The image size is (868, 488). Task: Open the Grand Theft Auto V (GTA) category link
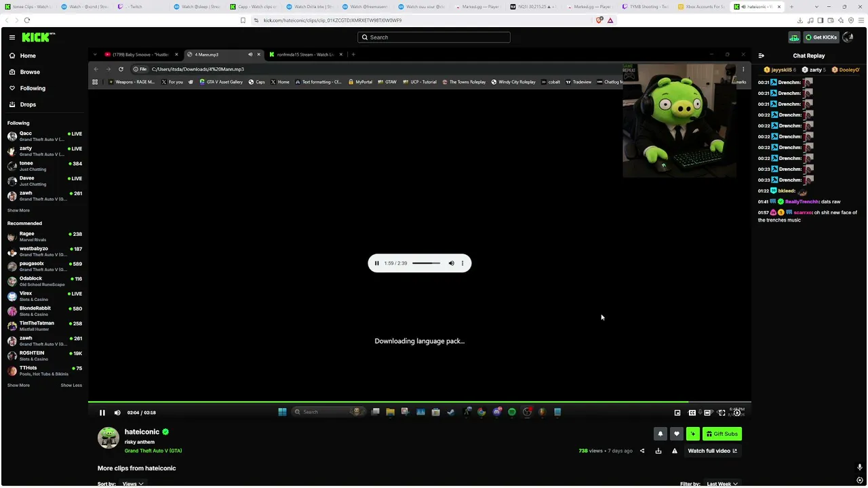coord(153,451)
